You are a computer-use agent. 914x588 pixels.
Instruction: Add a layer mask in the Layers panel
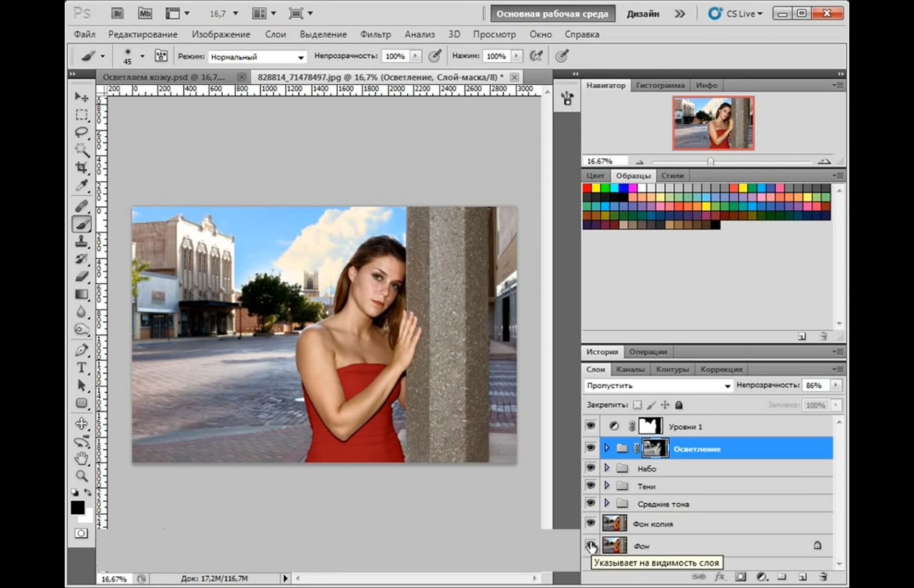click(x=740, y=577)
